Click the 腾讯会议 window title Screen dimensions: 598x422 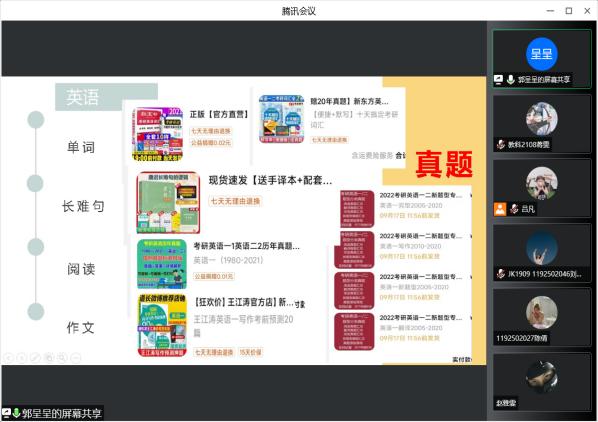pyautogui.click(x=299, y=11)
